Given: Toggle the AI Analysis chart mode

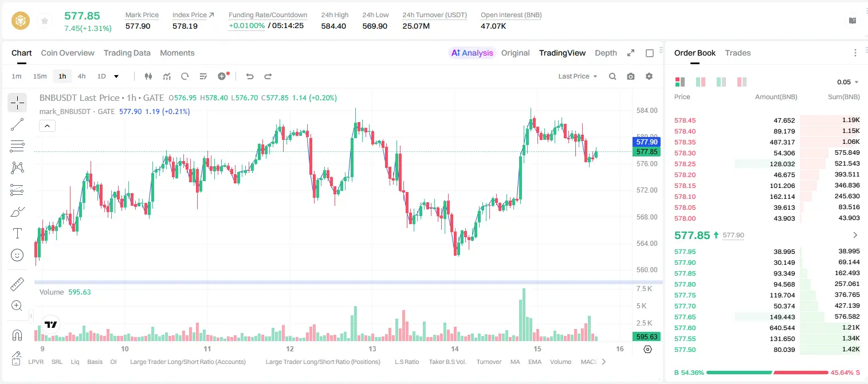Looking at the screenshot, I should (472, 53).
